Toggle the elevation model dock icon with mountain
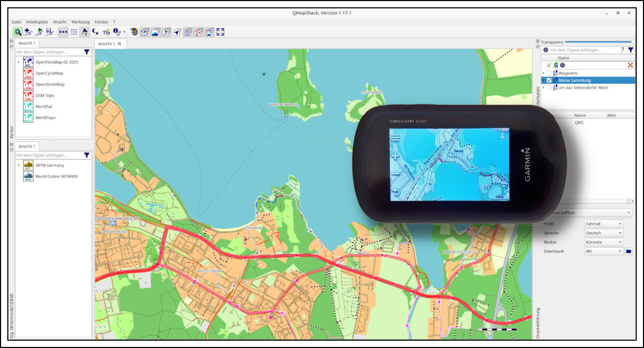The height and width of the screenshot is (348, 644). (155, 32)
